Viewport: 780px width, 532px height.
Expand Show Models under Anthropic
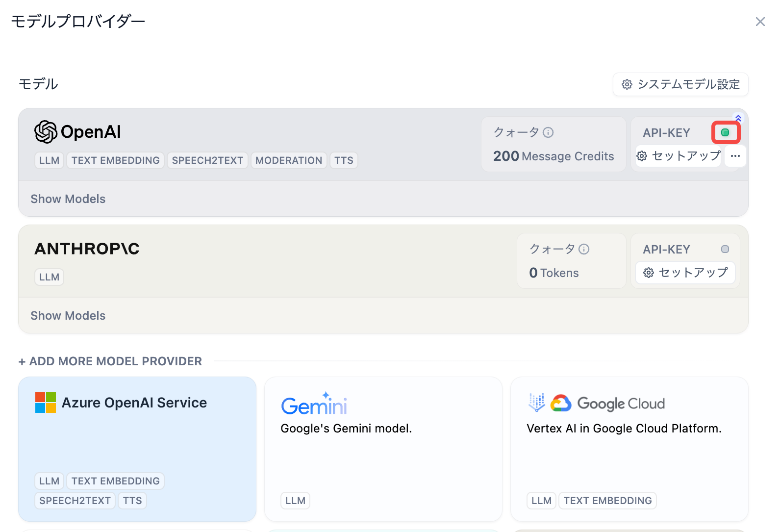(x=68, y=316)
